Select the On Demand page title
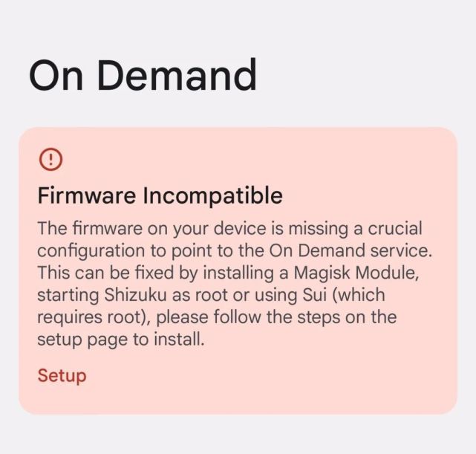Viewport: 476px width, 454px height. point(143,75)
